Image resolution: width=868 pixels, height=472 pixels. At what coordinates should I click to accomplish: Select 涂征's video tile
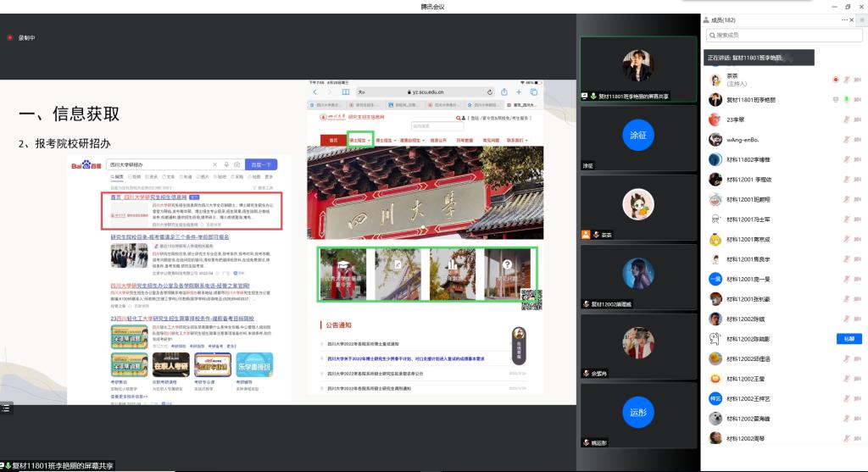(x=638, y=136)
